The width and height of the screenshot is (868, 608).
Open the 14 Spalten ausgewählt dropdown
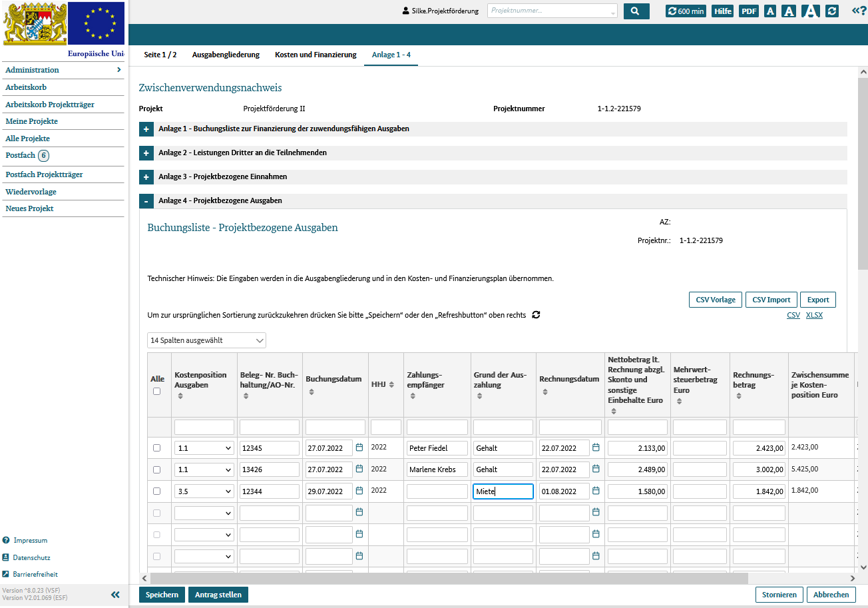pyautogui.click(x=206, y=340)
